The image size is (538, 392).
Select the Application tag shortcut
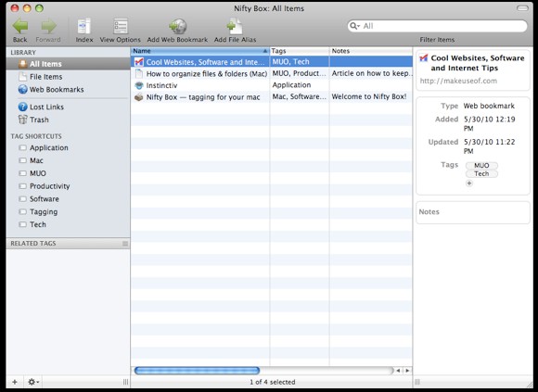pos(68,147)
